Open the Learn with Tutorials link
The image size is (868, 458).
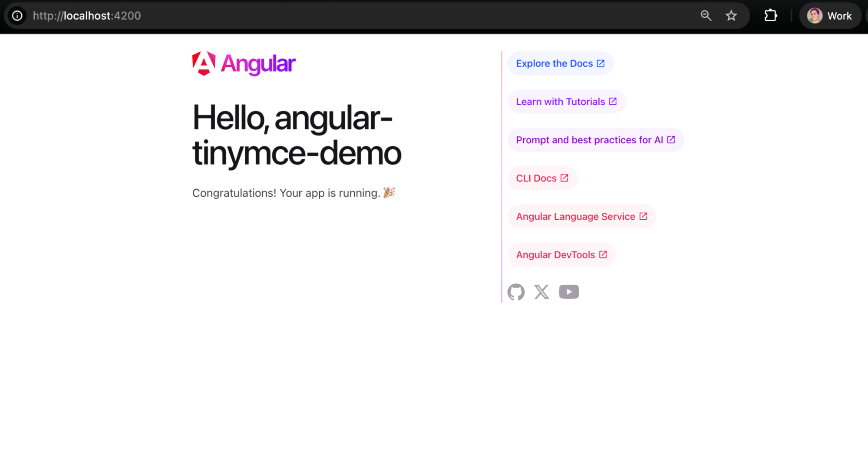point(566,102)
